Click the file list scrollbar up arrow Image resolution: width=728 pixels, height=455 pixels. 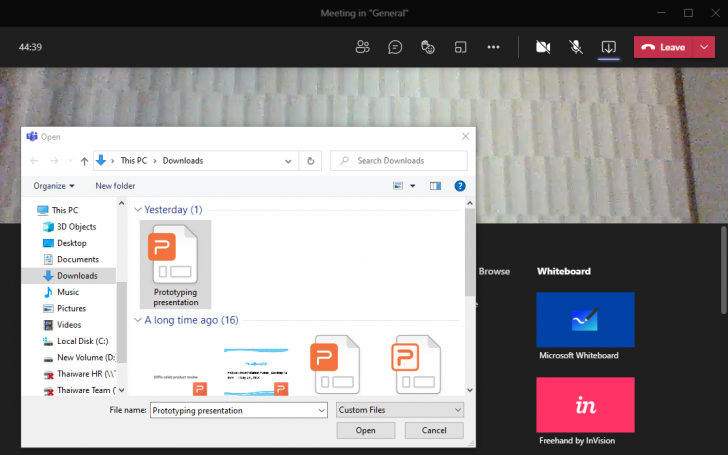point(470,203)
